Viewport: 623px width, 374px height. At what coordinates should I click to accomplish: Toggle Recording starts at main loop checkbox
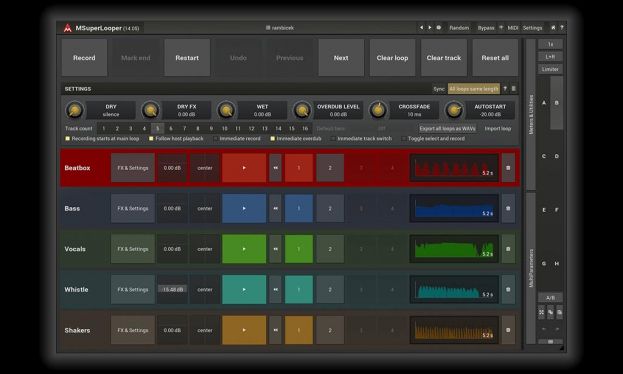coord(68,138)
